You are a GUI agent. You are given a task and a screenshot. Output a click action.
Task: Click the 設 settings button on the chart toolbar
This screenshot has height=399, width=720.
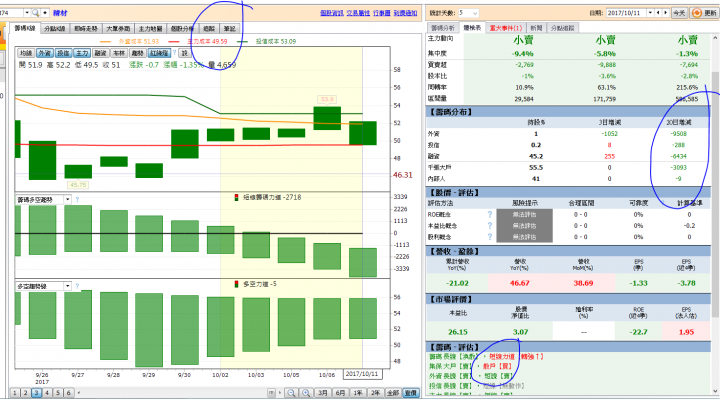click(x=184, y=53)
